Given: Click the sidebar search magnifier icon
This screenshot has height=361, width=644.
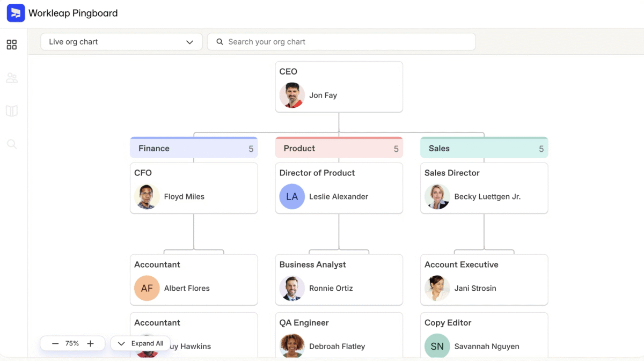Looking at the screenshot, I should pos(12,144).
